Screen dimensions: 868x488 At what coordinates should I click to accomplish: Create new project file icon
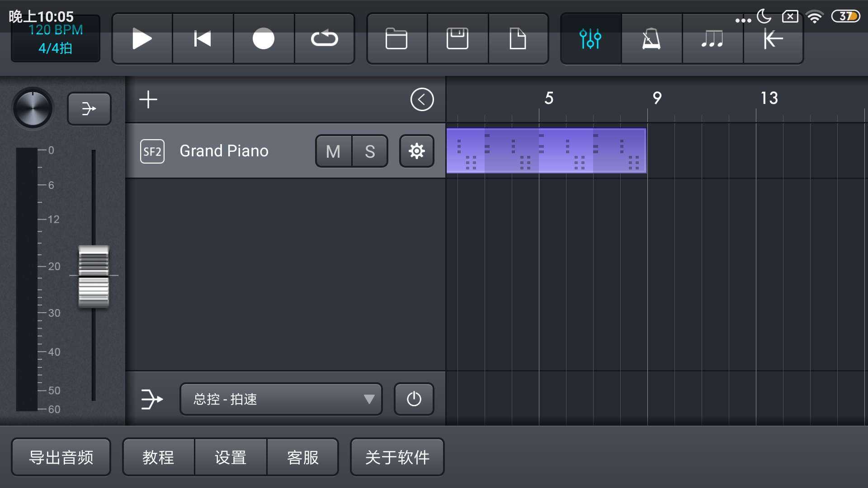pyautogui.click(x=518, y=39)
